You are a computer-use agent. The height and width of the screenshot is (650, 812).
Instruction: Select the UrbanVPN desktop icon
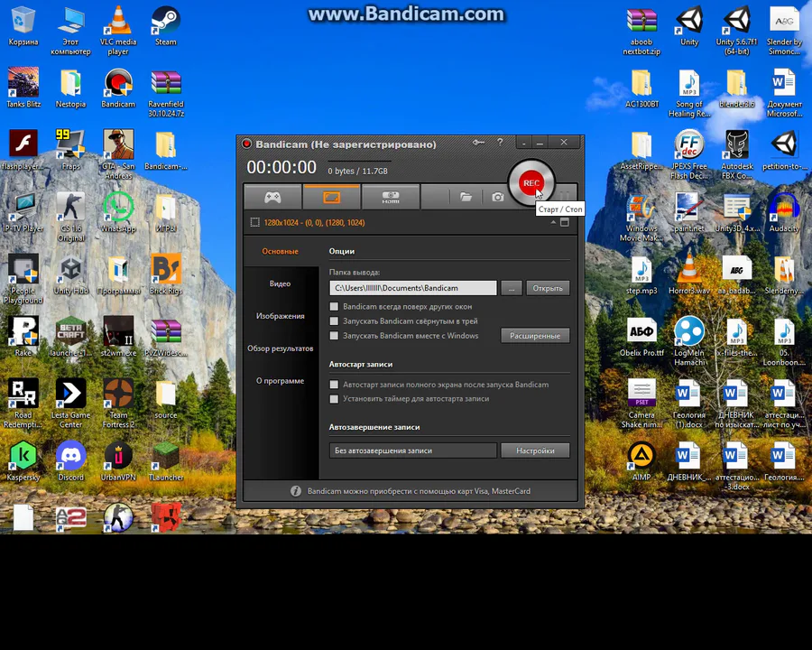tap(118, 460)
